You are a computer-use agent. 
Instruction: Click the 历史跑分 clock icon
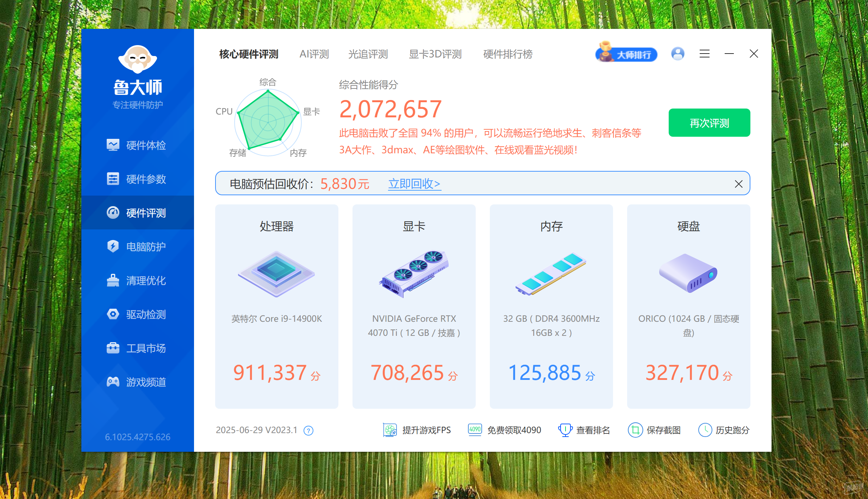[x=705, y=430]
